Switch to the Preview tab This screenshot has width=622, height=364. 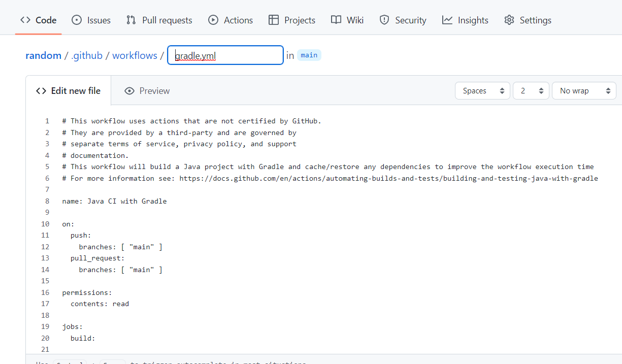pos(147,91)
